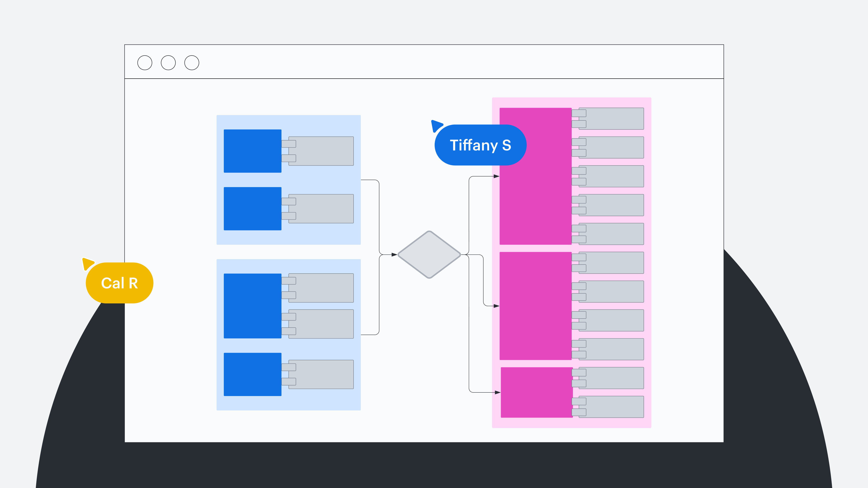The width and height of the screenshot is (868, 488).
Task: Click the gray diamond decision shape
Action: (429, 255)
